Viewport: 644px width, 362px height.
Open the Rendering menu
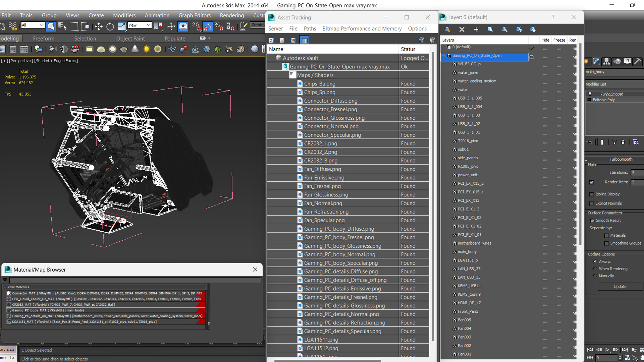232,15
